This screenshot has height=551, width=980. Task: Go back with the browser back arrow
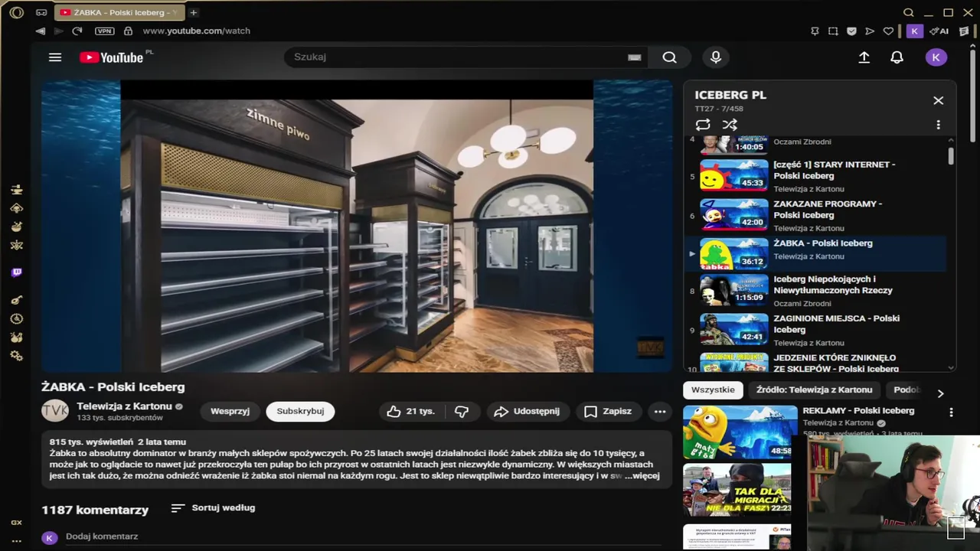click(x=40, y=31)
